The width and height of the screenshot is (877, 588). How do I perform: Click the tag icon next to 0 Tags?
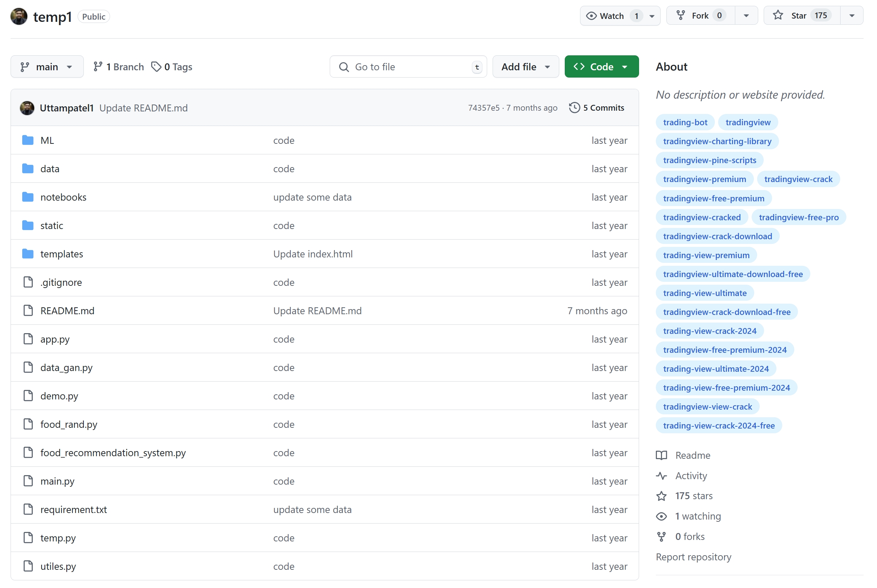tap(156, 67)
